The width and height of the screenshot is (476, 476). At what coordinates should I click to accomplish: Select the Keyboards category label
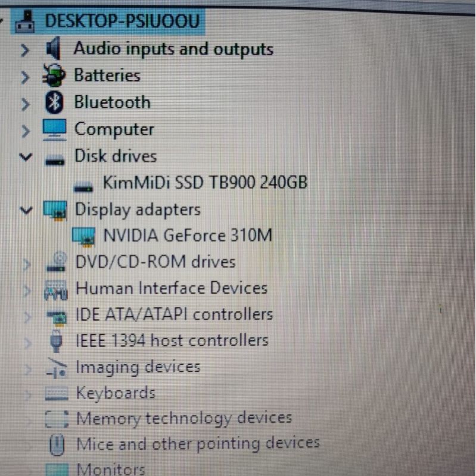click(116, 393)
